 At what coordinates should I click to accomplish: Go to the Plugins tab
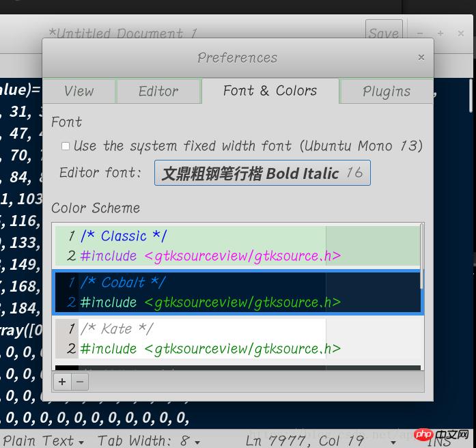pos(387,91)
